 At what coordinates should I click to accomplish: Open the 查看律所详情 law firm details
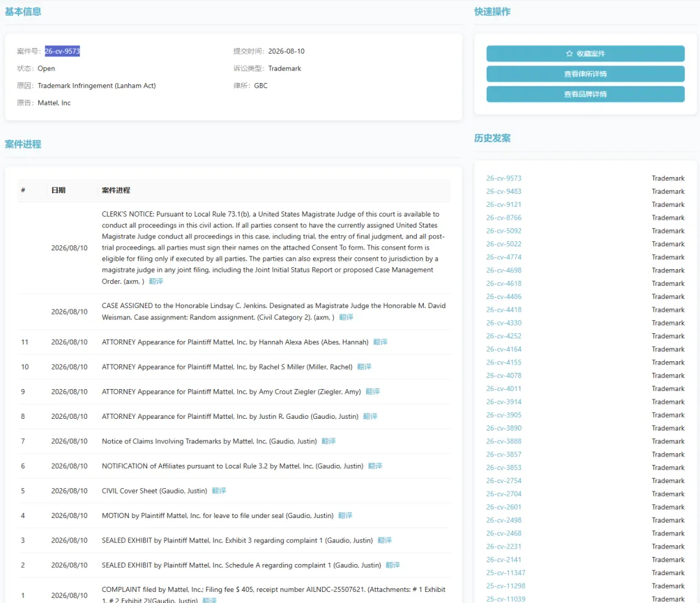(x=585, y=74)
